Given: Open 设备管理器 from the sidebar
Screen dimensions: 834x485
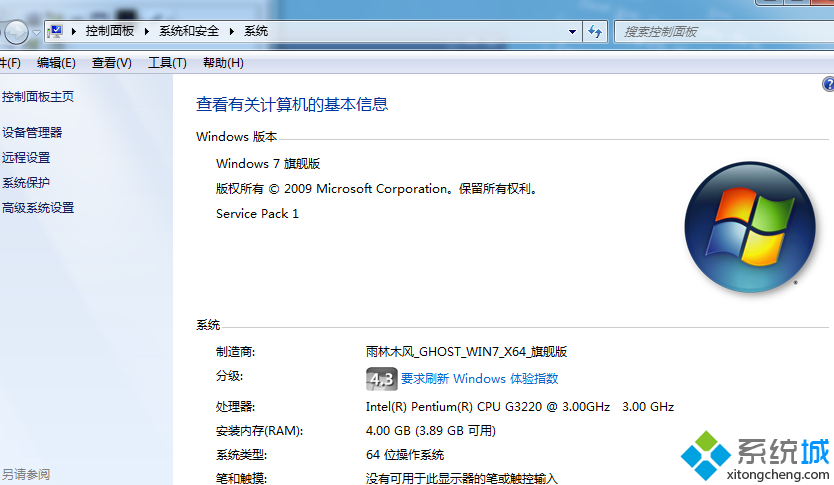Looking at the screenshot, I should [x=32, y=132].
